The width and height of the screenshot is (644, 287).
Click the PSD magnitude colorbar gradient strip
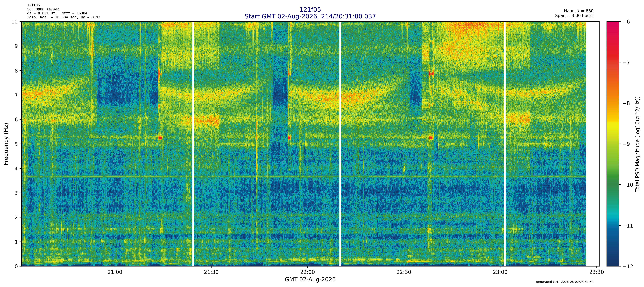pos(613,144)
